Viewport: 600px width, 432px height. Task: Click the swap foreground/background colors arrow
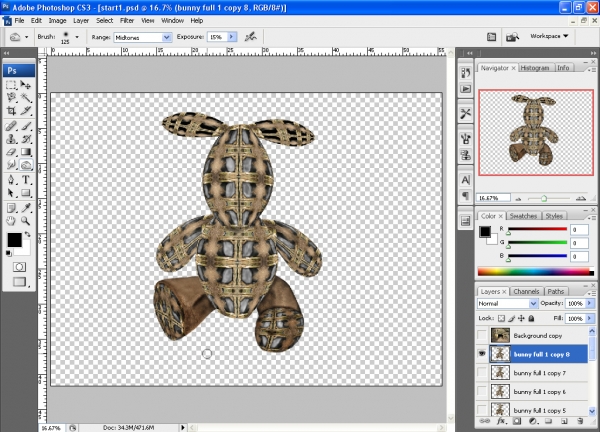click(27, 234)
